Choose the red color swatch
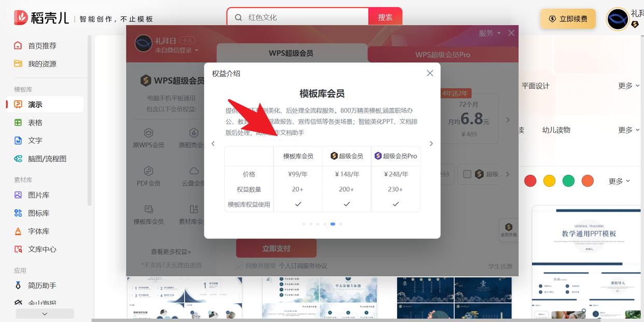This screenshot has height=322, width=644. (x=530, y=181)
